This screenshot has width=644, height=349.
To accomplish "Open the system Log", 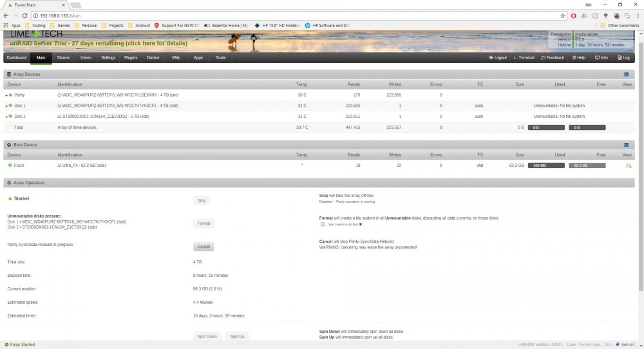I will point(623,58).
